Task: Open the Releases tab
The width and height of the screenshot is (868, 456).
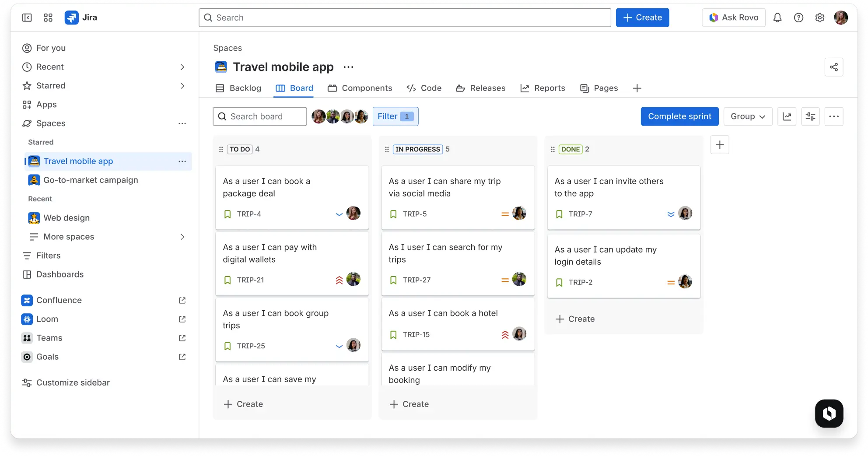Action: [480, 88]
